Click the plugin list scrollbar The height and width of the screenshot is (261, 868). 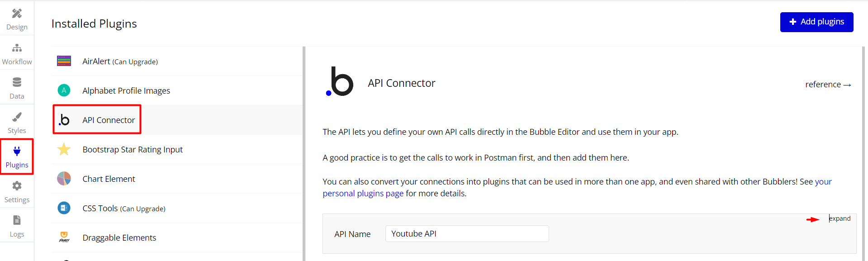click(x=304, y=154)
